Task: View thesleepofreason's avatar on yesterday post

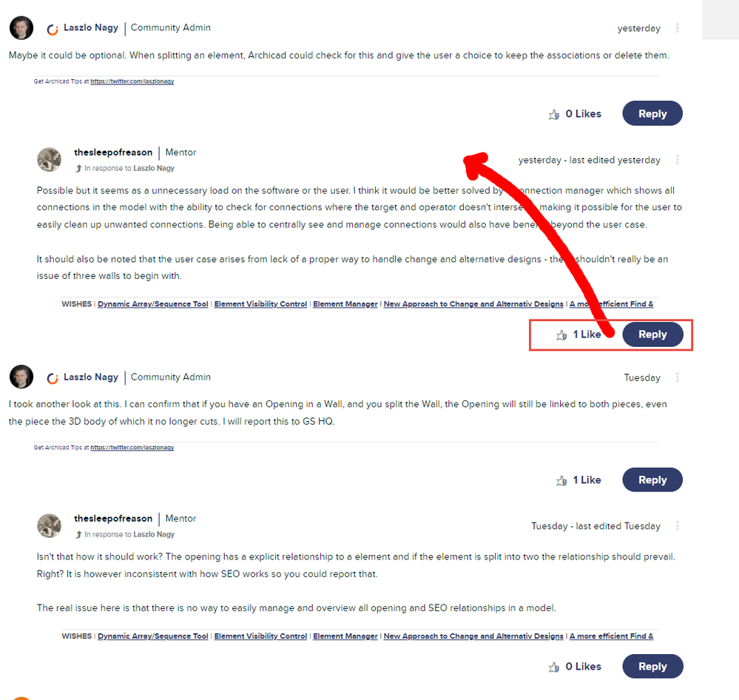Action: (x=49, y=159)
